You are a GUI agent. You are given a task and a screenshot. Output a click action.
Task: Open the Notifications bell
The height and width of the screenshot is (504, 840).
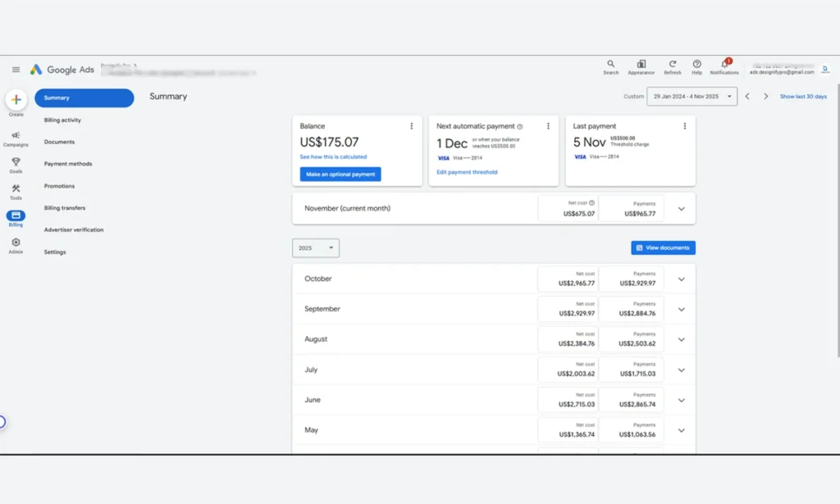(725, 64)
